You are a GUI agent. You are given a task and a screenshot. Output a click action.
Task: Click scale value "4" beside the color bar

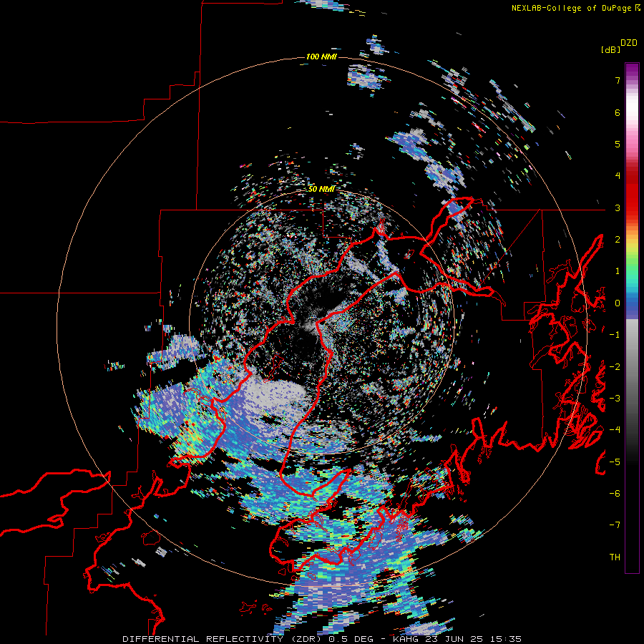click(618, 176)
